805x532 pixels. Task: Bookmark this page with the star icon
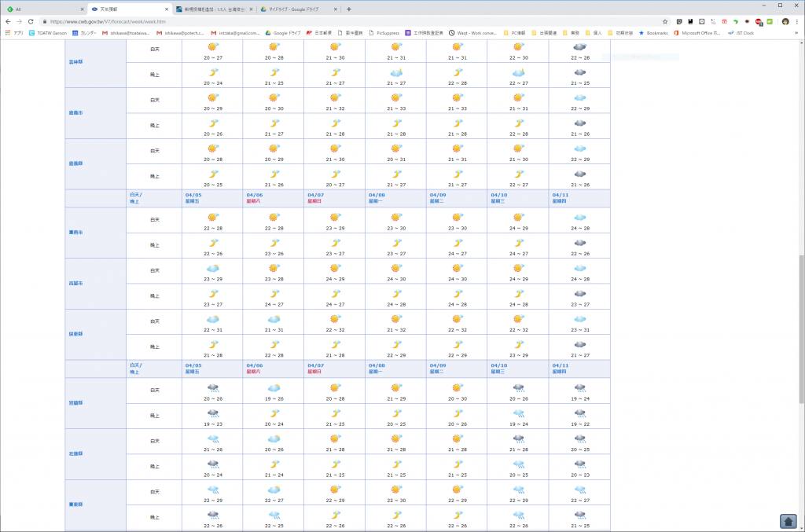click(x=665, y=21)
